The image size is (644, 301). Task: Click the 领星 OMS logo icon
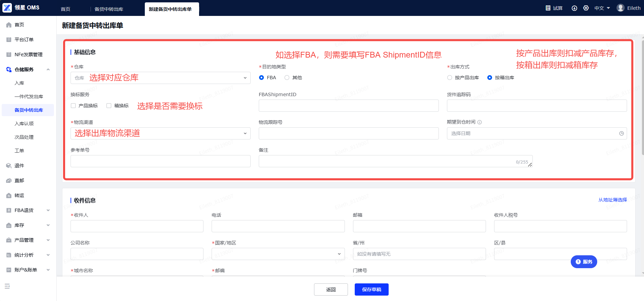(7, 7)
